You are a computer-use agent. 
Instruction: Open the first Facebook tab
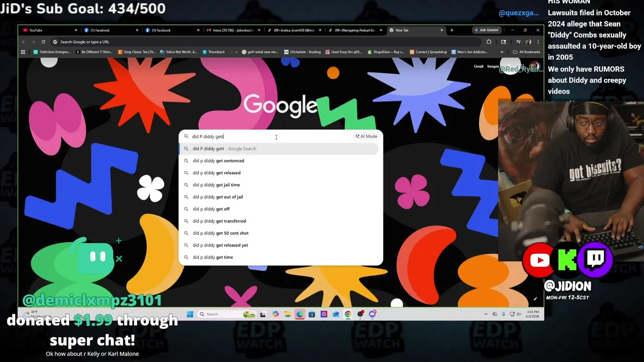pos(111,30)
